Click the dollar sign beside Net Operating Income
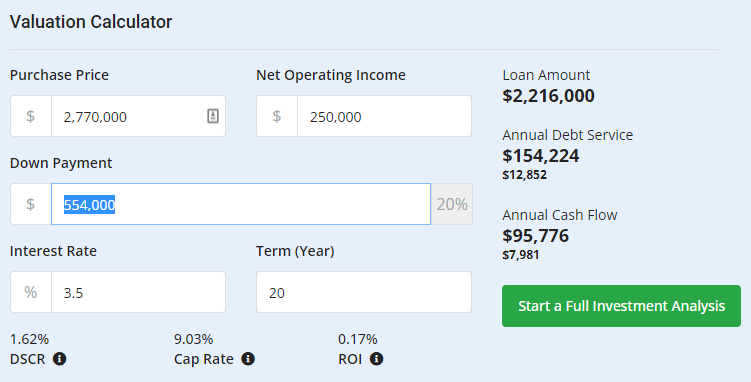 point(277,116)
